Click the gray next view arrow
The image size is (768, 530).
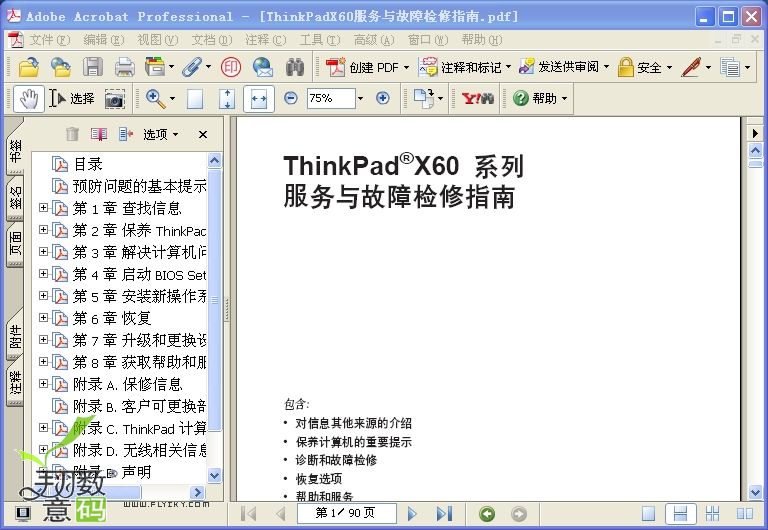(519, 514)
